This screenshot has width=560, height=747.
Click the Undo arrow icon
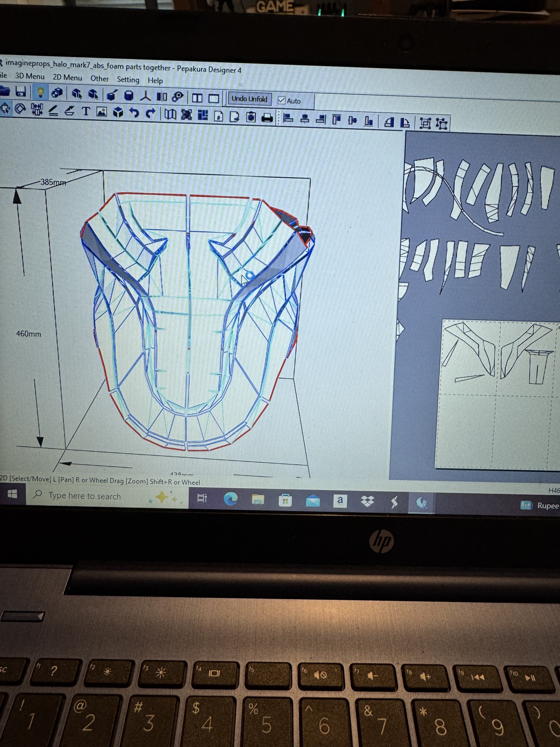point(134,113)
